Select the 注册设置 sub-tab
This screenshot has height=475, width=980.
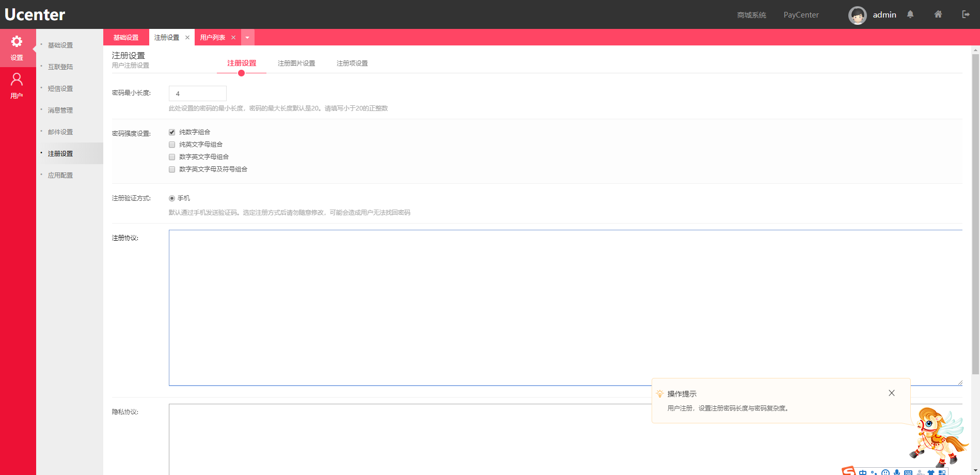242,63
